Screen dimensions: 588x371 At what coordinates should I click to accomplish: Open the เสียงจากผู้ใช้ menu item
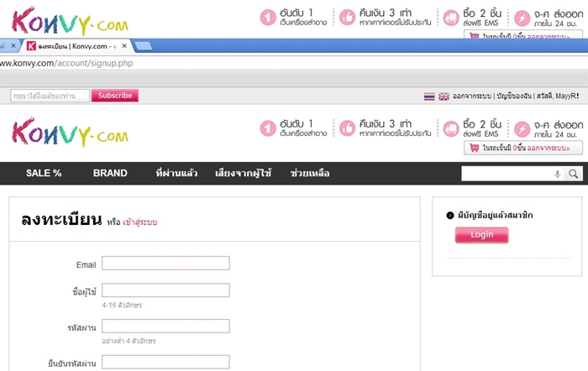point(243,173)
